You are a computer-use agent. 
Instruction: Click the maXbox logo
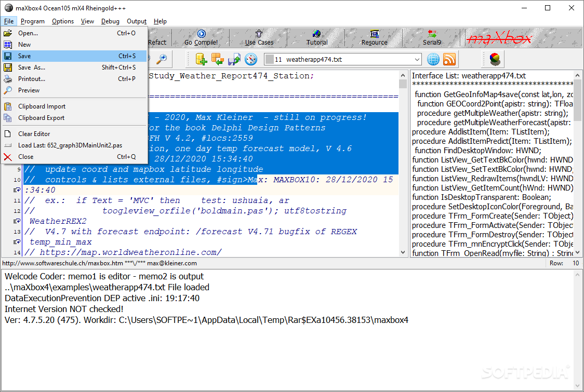point(499,37)
